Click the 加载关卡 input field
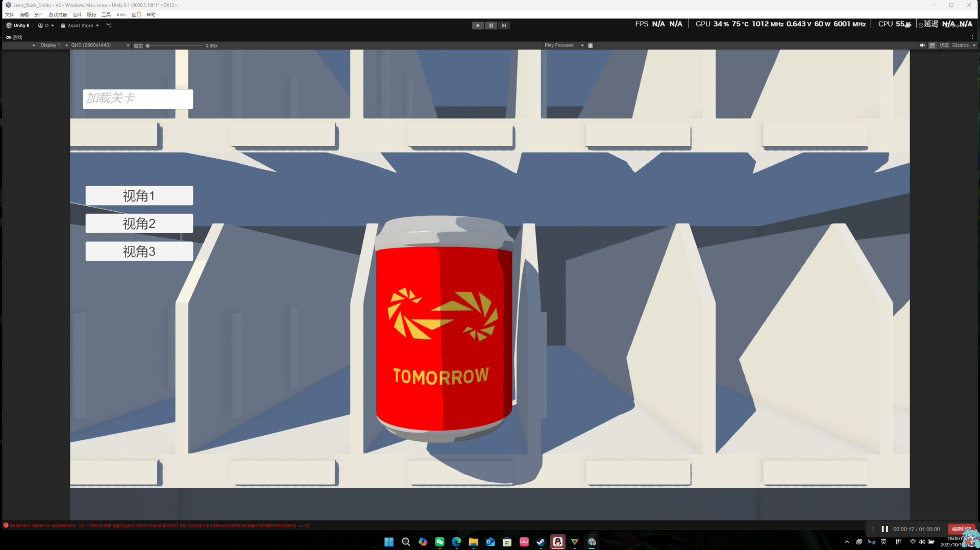Screen dimensions: 980x550 [138, 99]
